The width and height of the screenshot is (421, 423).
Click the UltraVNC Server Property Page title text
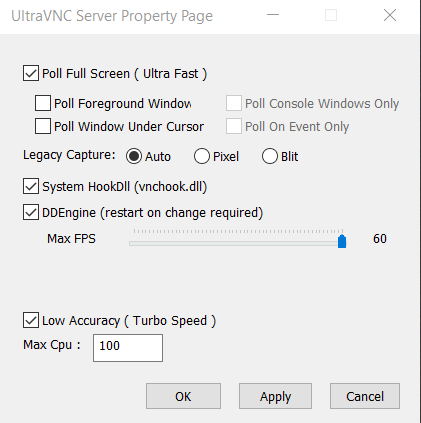pyautogui.click(x=112, y=16)
